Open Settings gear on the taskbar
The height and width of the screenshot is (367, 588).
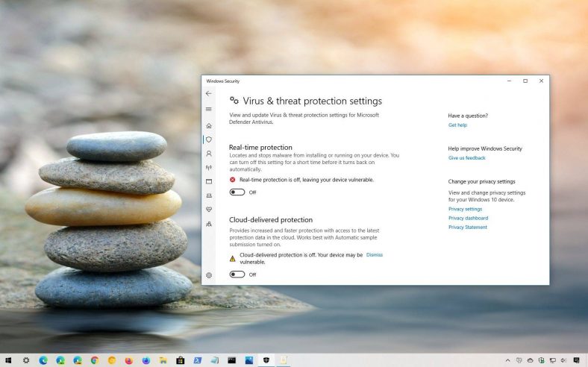pyautogui.click(x=26, y=360)
